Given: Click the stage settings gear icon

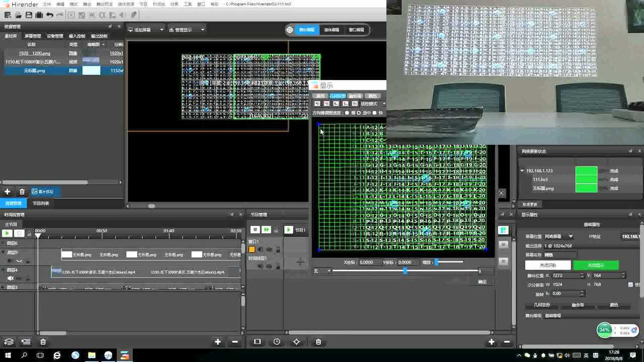Looking at the screenshot, I should [x=290, y=30].
